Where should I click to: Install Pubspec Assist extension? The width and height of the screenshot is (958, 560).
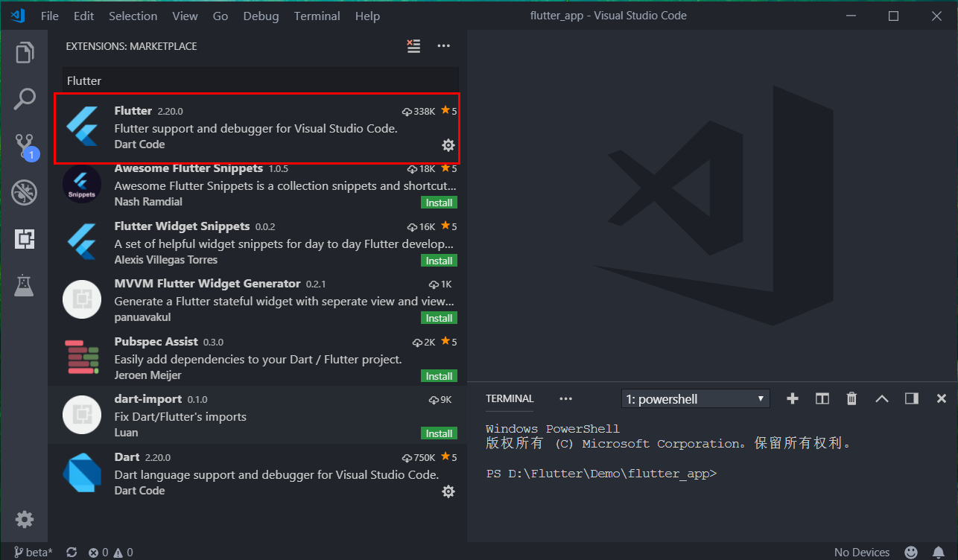tap(439, 376)
